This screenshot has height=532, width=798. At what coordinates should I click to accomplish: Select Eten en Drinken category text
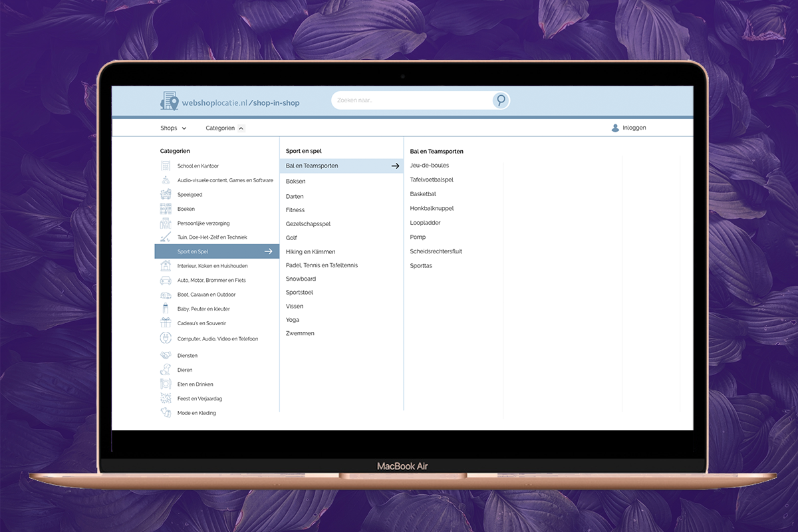196,384
